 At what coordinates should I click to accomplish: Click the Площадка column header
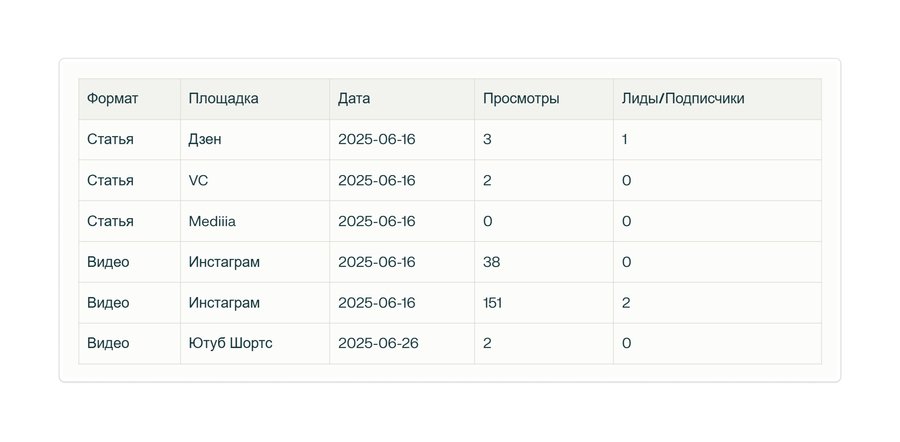[x=223, y=99]
